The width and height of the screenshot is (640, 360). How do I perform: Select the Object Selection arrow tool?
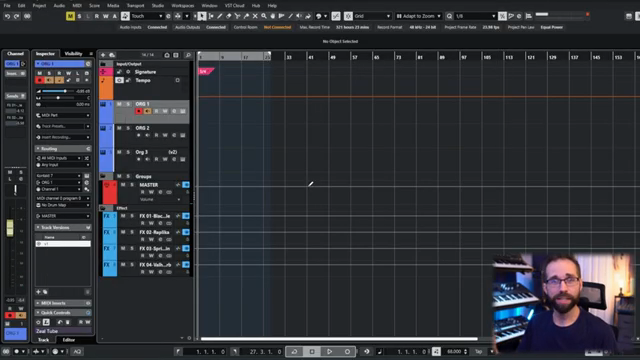(x=202, y=16)
